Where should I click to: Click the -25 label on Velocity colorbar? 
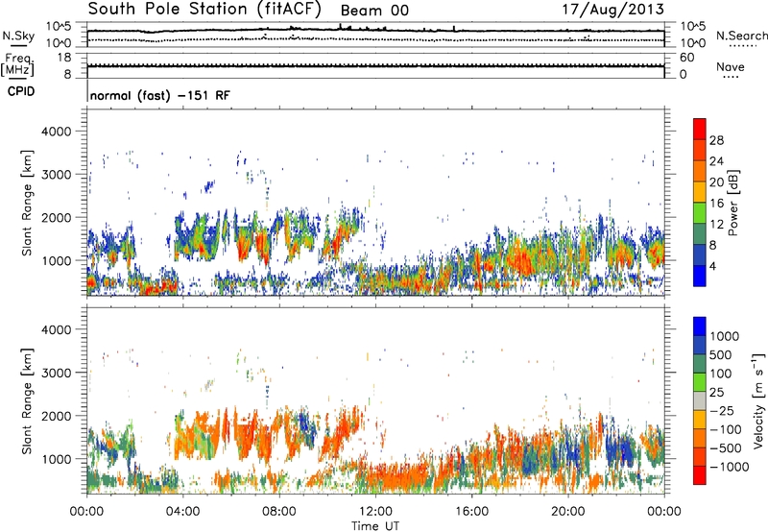tap(721, 411)
